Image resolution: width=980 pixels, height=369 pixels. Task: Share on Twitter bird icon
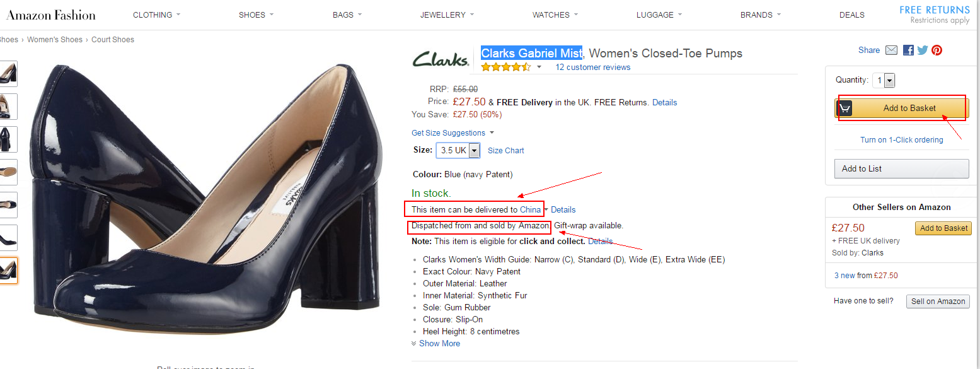tap(923, 50)
